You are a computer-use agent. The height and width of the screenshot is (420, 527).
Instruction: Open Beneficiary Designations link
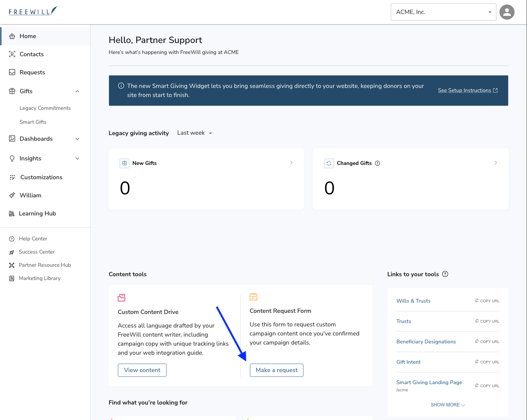[426, 342]
